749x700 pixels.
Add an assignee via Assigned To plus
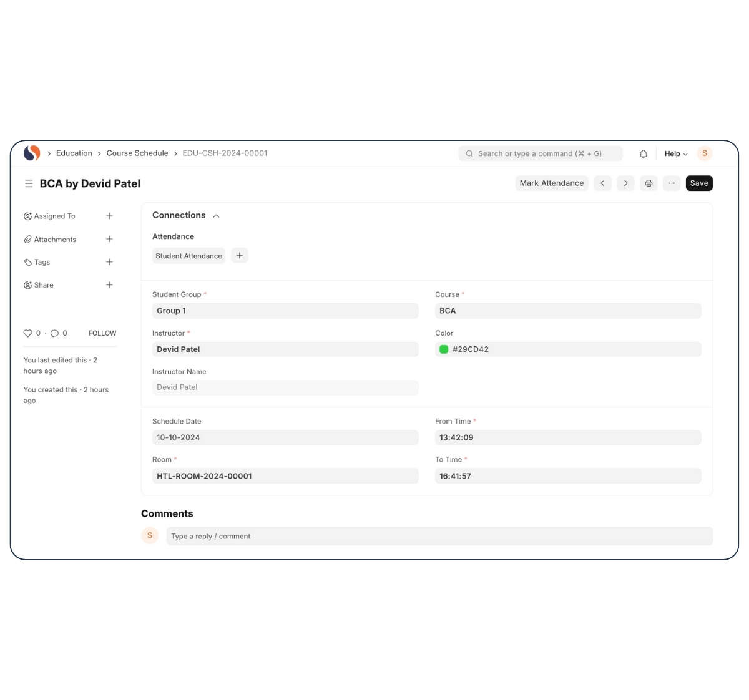tap(109, 216)
